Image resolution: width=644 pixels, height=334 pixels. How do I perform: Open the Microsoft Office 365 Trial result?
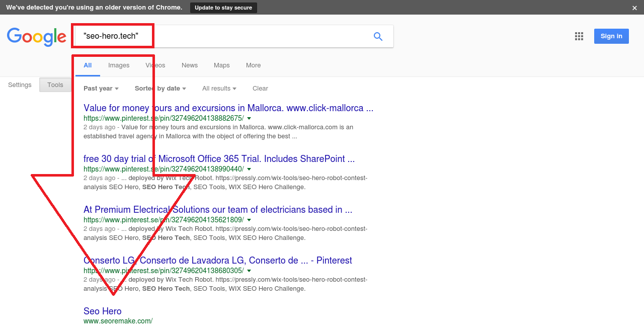[x=219, y=159]
